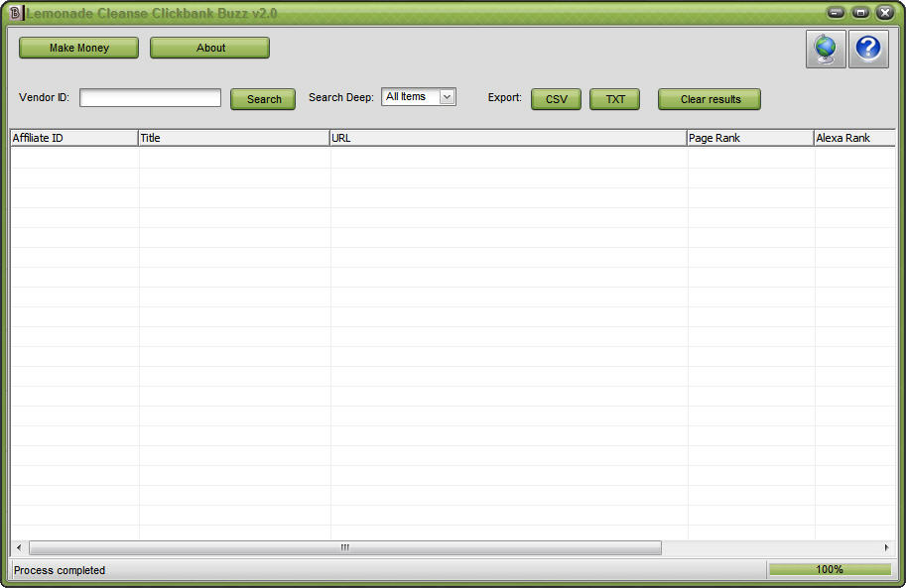Viewport: 906px width, 588px height.
Task: Click the Process completed status text
Action: click(x=60, y=570)
